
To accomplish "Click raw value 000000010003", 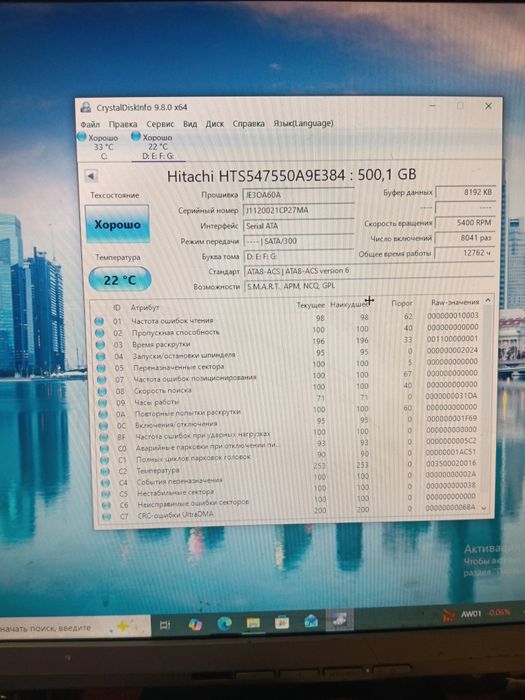I will (x=452, y=315).
